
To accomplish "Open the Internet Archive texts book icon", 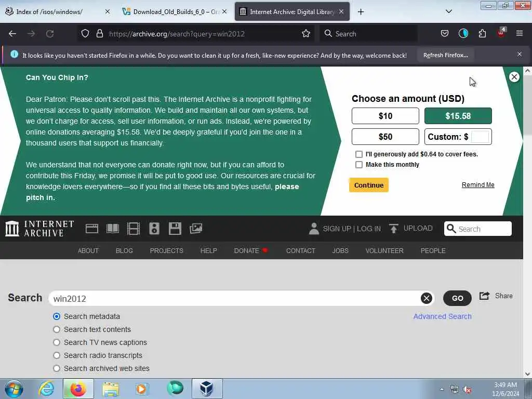I will pyautogui.click(x=113, y=229).
